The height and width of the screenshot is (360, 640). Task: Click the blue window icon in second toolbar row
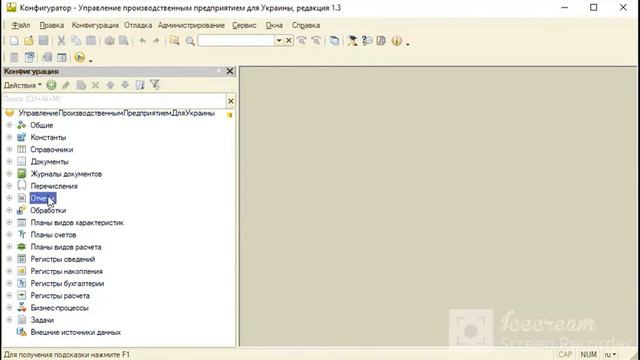[29, 58]
